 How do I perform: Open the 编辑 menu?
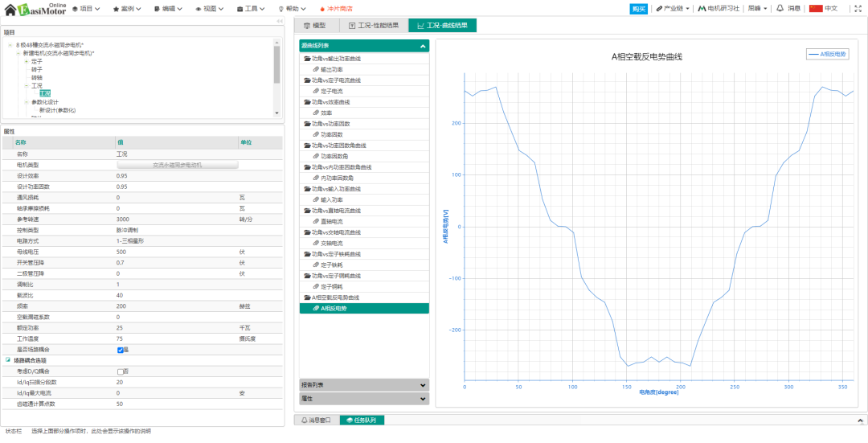[168, 9]
